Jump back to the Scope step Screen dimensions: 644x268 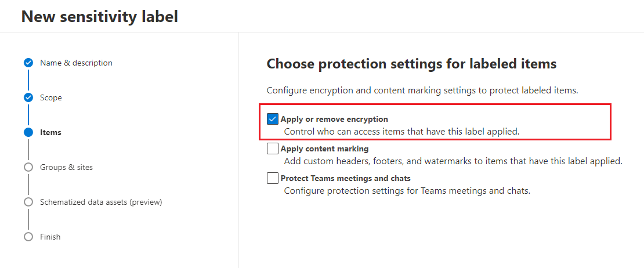(x=51, y=97)
